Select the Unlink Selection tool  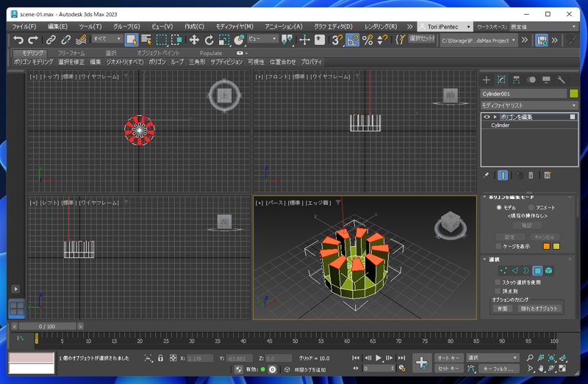point(66,40)
